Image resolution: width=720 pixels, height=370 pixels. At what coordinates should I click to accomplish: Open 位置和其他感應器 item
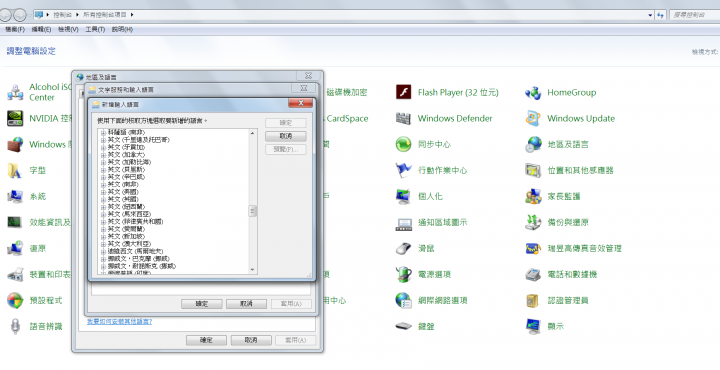click(569, 170)
